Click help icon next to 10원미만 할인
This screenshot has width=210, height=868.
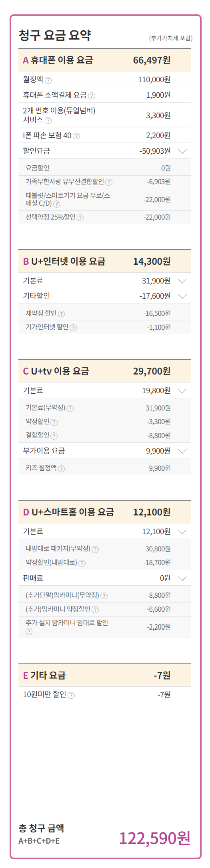coord(71,695)
